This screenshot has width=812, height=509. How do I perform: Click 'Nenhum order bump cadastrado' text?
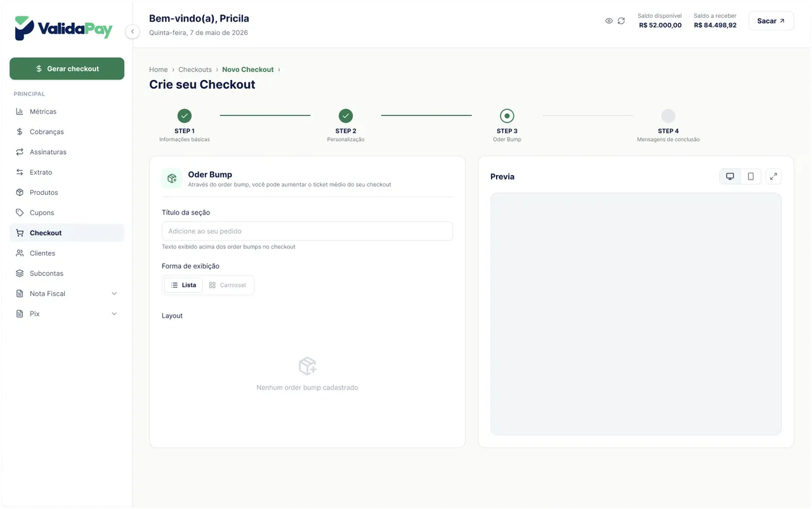pos(307,388)
